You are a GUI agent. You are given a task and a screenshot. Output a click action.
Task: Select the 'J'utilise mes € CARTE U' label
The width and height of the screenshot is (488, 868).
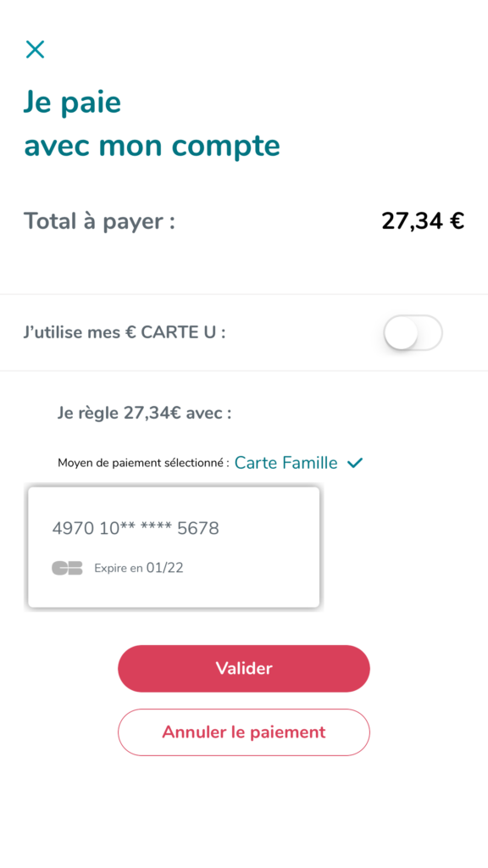[125, 332]
